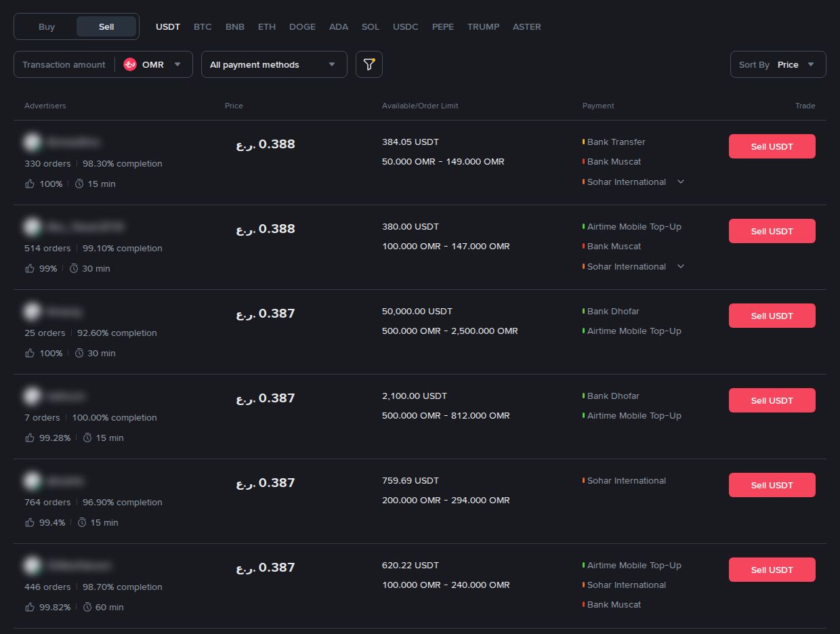Click thumbs-up icon beside 99.82%

(x=29, y=607)
